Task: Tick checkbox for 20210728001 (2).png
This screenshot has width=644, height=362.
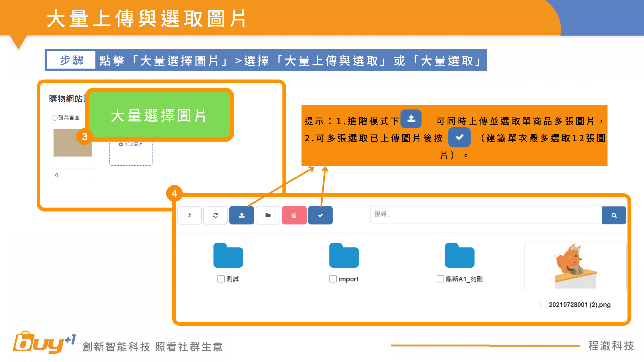Action: [x=543, y=305]
